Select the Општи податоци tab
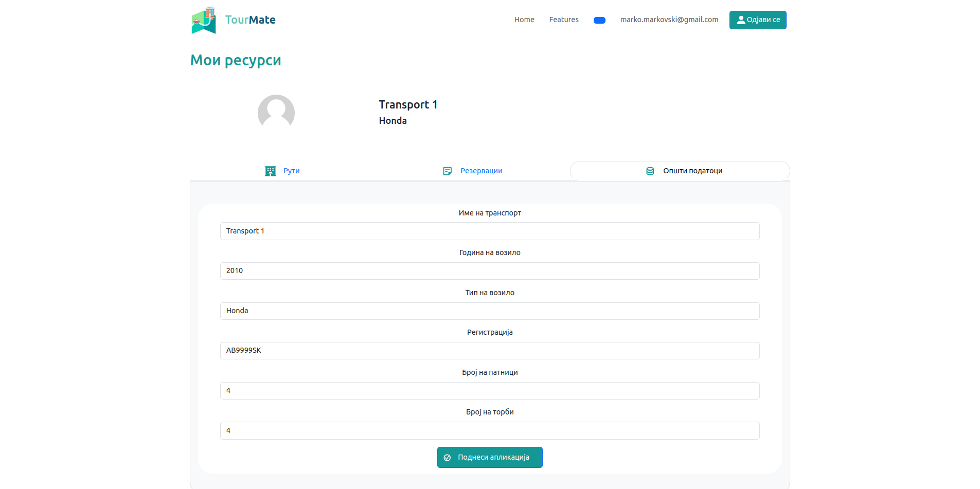 692,171
